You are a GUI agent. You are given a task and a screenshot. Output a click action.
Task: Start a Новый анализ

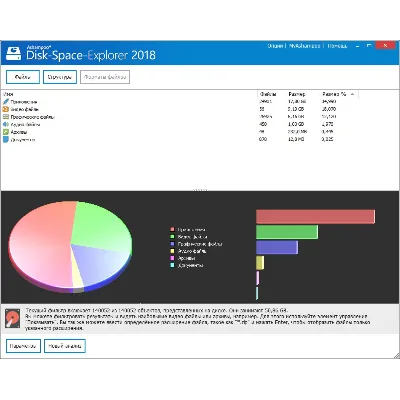click(x=65, y=346)
